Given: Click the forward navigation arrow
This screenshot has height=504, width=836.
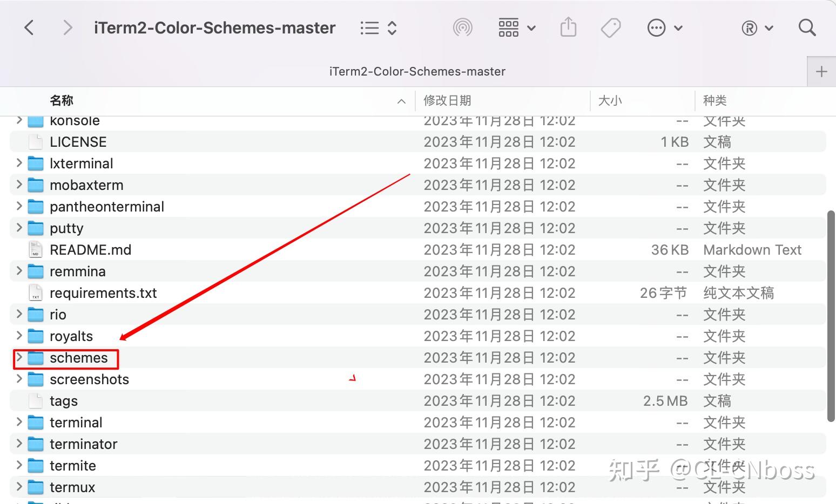Looking at the screenshot, I should point(67,28).
